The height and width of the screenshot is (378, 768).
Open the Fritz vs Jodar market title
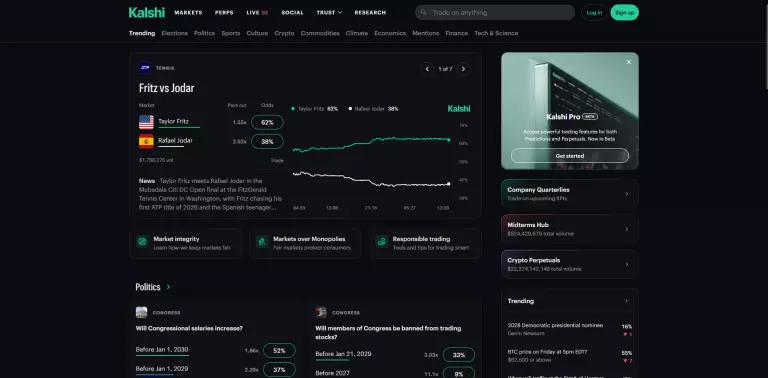click(x=167, y=88)
